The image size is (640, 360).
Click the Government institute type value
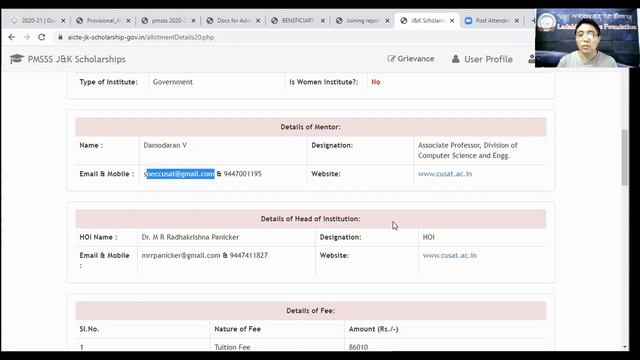(173, 82)
